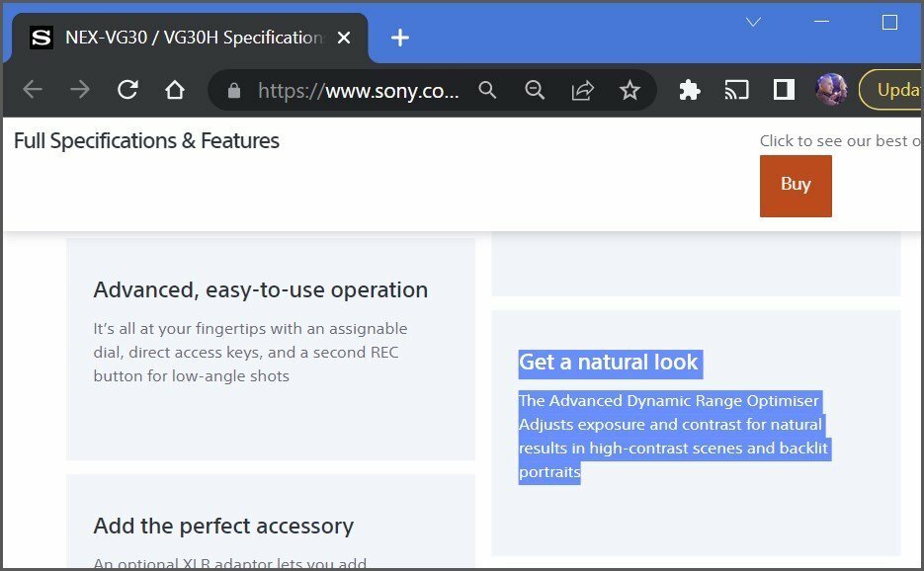Open a new browser tab
Image resolution: width=924 pixels, height=571 pixels.
coord(399,38)
